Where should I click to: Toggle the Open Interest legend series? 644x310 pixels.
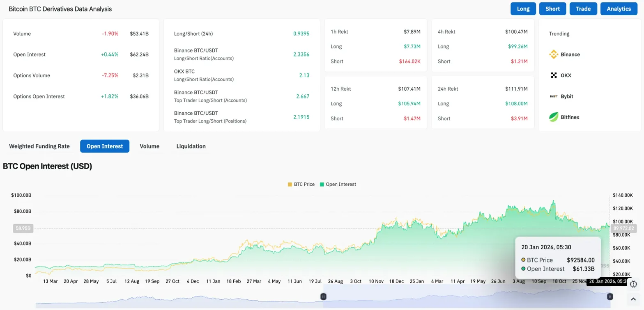pos(338,185)
